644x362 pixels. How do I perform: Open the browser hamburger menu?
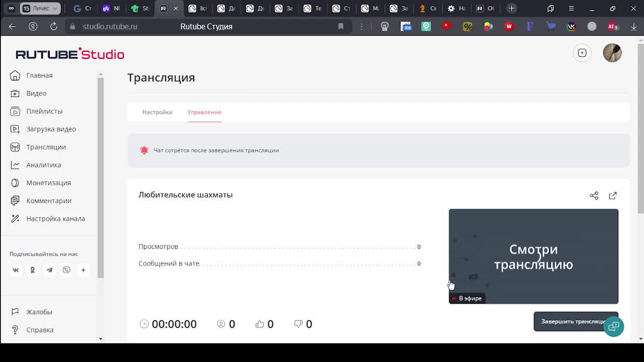coord(571,9)
